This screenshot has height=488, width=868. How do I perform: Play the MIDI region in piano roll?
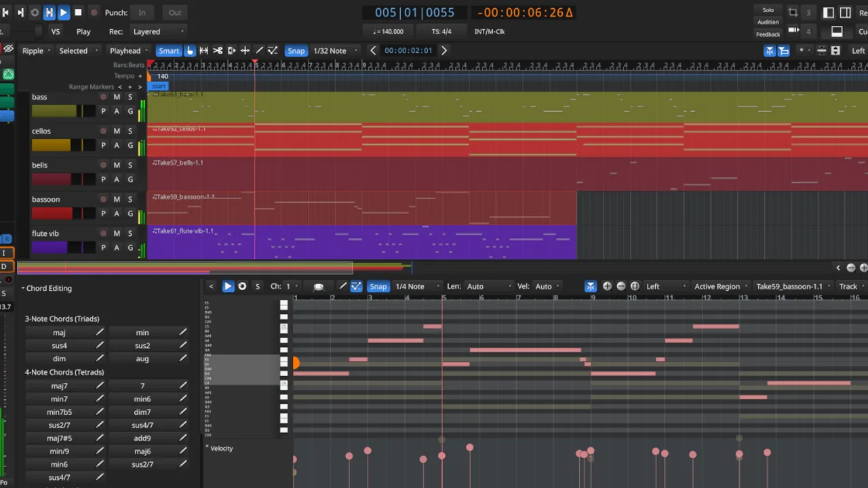pyautogui.click(x=228, y=286)
